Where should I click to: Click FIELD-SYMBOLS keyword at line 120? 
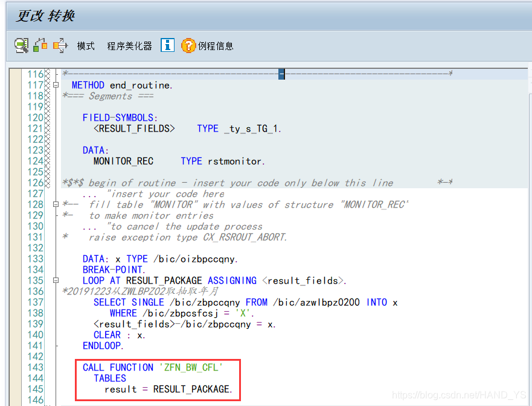[118, 118]
